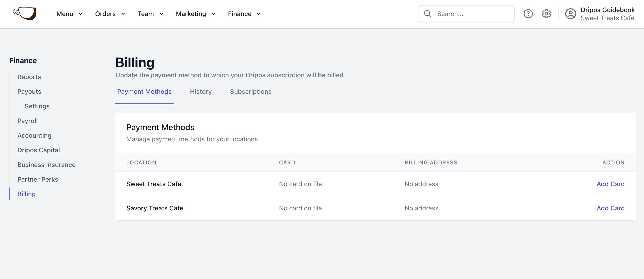
Task: Click 'Manage payment methods for your locations' text
Action: (x=192, y=139)
